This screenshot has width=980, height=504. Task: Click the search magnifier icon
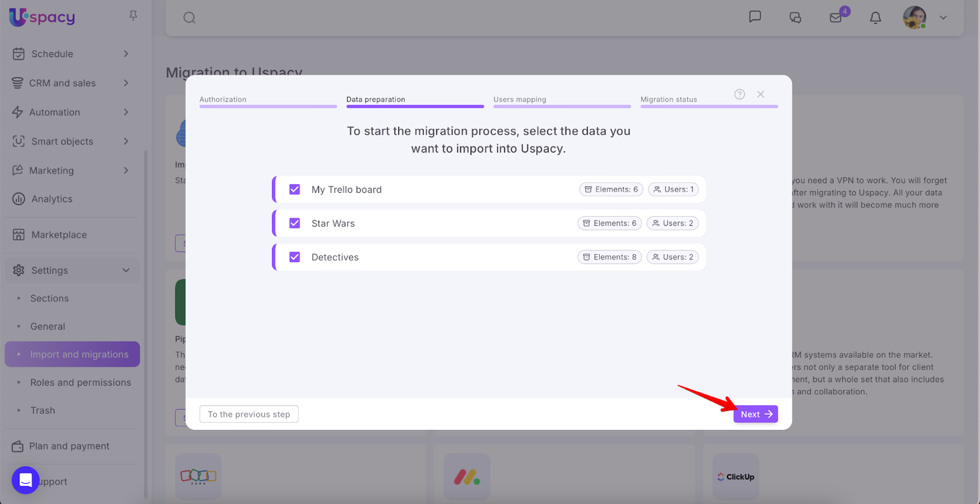click(189, 18)
